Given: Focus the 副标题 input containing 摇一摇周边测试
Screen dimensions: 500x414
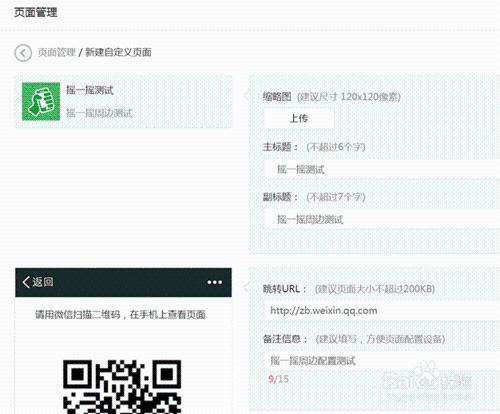Looking at the screenshot, I should click(382, 219).
